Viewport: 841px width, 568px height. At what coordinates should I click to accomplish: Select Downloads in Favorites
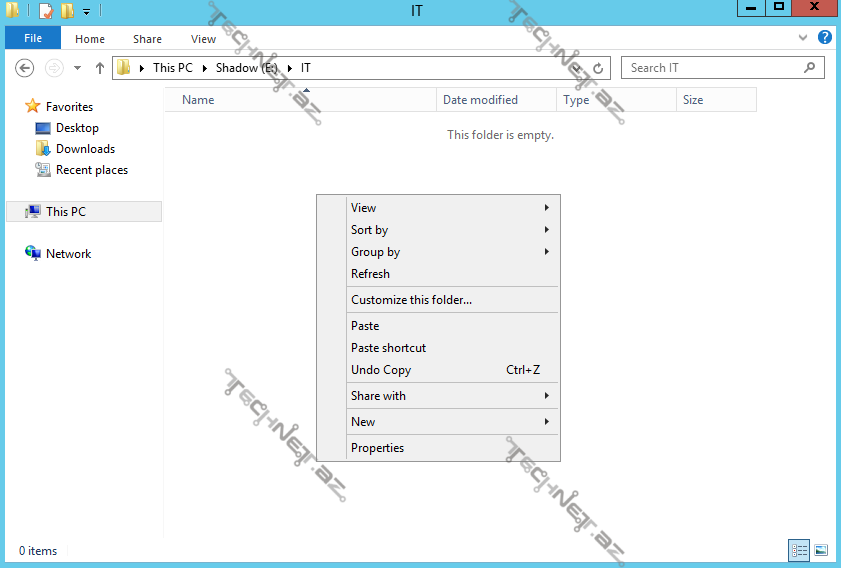tap(85, 149)
